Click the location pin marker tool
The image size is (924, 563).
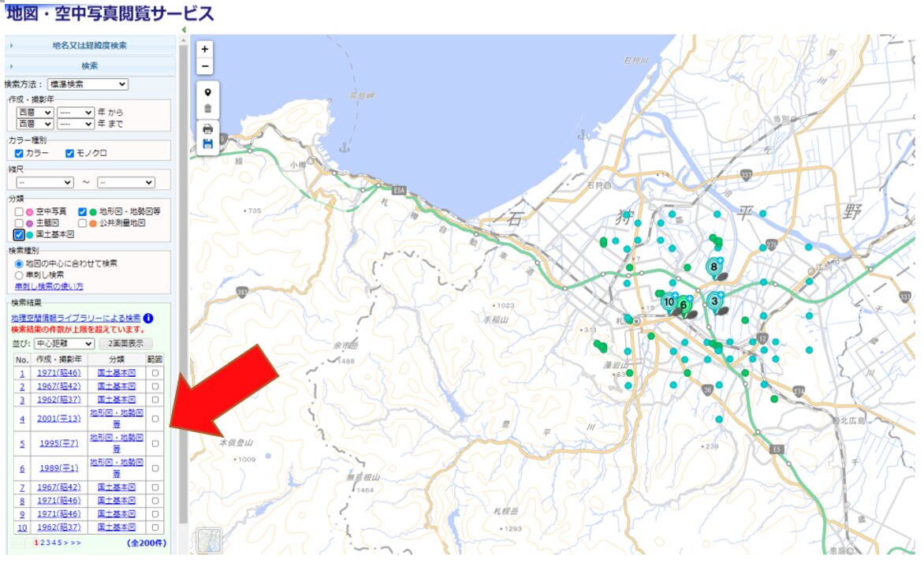pos(207,92)
